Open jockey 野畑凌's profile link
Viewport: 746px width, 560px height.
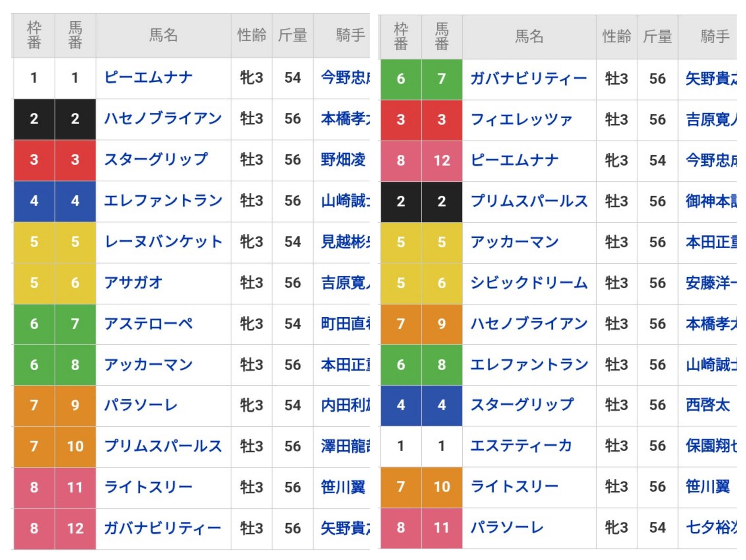pos(343,160)
